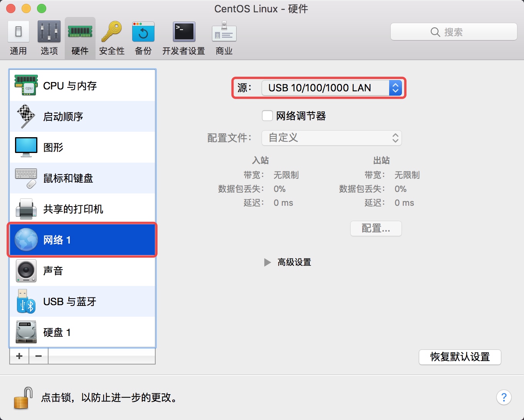Click the padlock icon to prevent changes
Viewport: 524px width, 420px height.
23,398
